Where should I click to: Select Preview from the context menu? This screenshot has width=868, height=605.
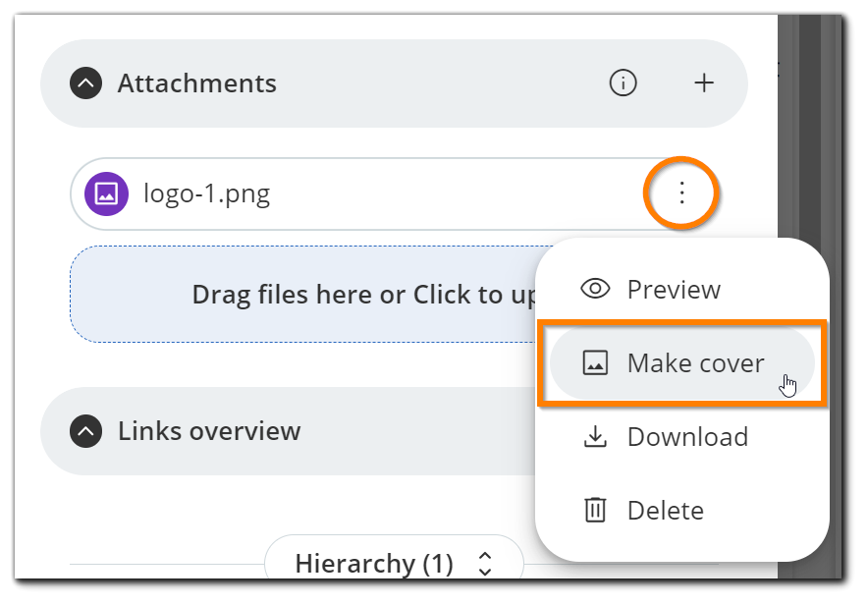pyautogui.click(x=674, y=289)
